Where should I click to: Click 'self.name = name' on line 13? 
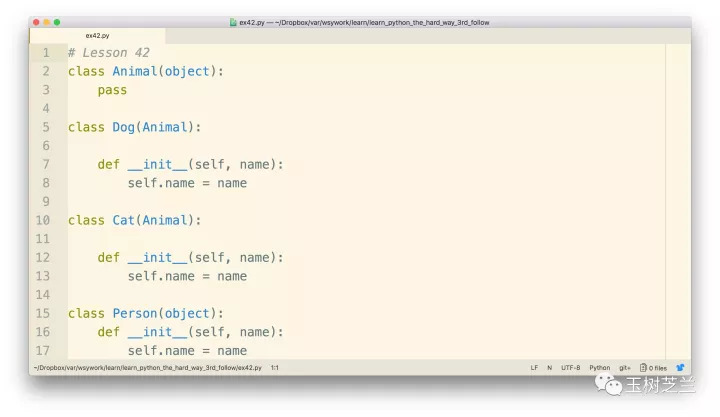coord(187,276)
